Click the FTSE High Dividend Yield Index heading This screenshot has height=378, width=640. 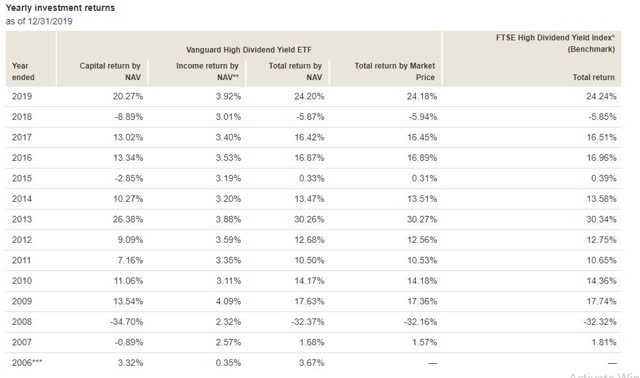click(x=555, y=43)
